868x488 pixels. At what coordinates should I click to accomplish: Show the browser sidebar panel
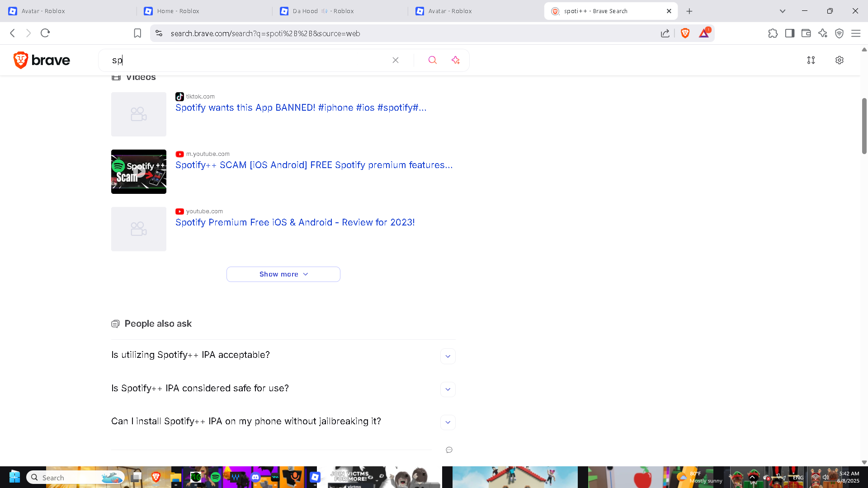pos(790,33)
